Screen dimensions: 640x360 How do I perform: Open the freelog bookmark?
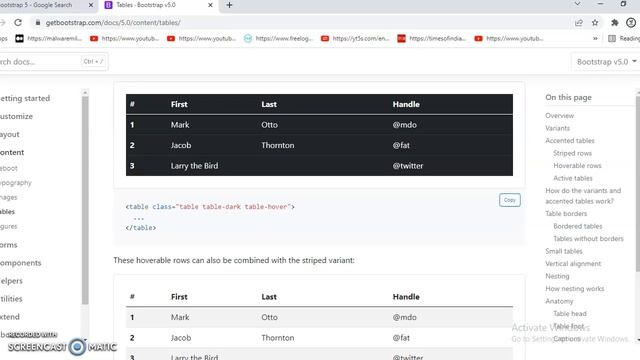(278, 38)
